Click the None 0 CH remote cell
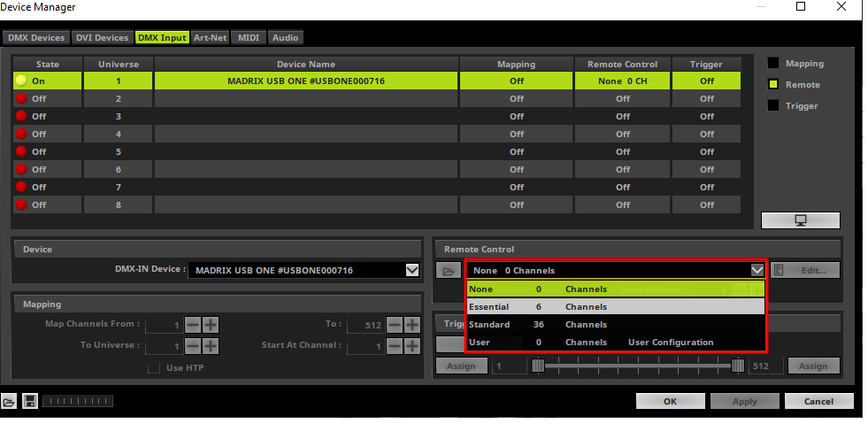 click(x=622, y=81)
